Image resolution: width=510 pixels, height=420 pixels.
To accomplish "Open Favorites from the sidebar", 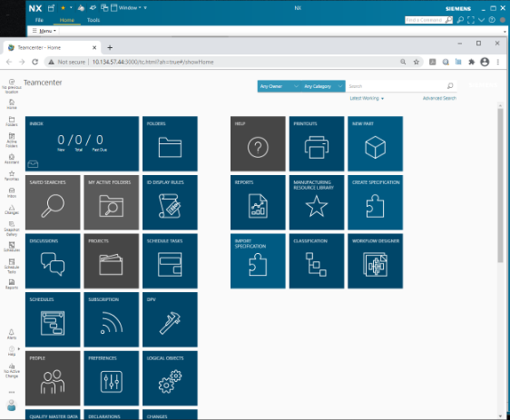I will point(12,176).
